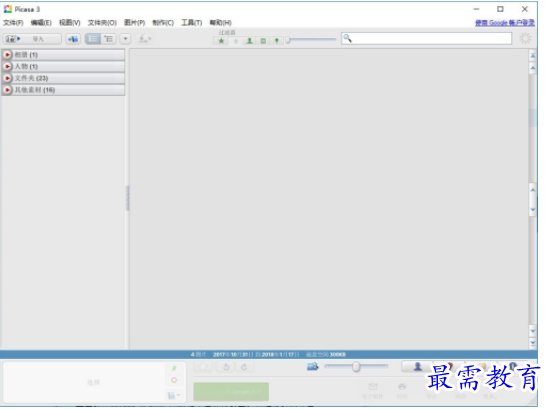Click the photo tray 选择 area
549x409 pixels.
click(x=93, y=382)
